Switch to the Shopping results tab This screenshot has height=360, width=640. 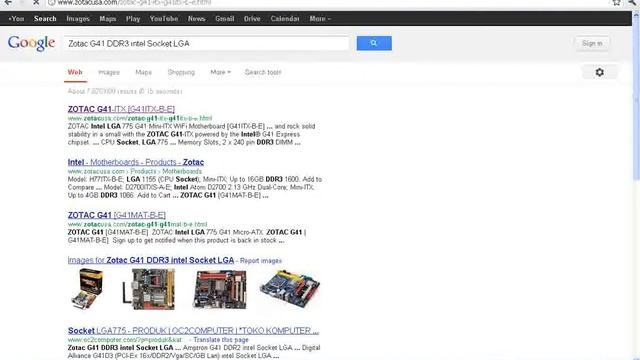181,72
